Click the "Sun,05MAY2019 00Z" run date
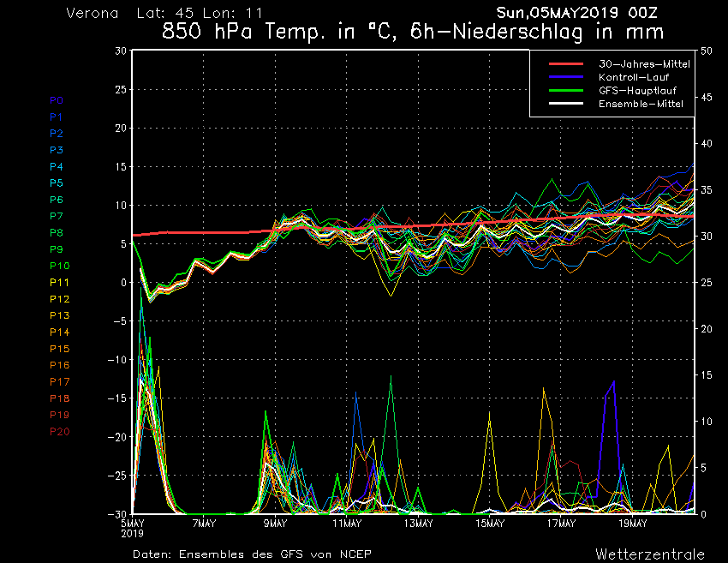 tap(576, 13)
